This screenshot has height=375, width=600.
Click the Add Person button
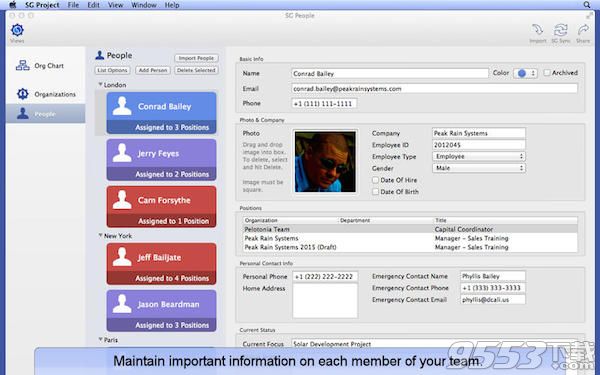point(153,70)
